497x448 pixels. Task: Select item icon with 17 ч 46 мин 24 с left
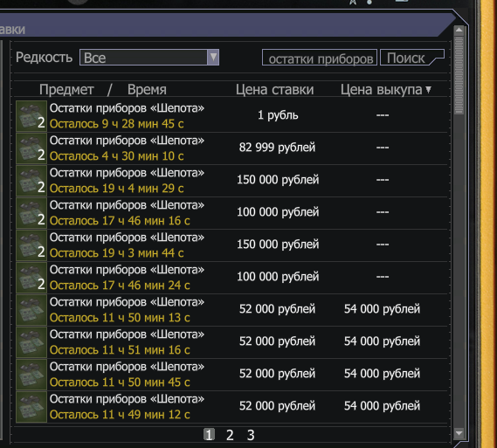[x=31, y=278]
